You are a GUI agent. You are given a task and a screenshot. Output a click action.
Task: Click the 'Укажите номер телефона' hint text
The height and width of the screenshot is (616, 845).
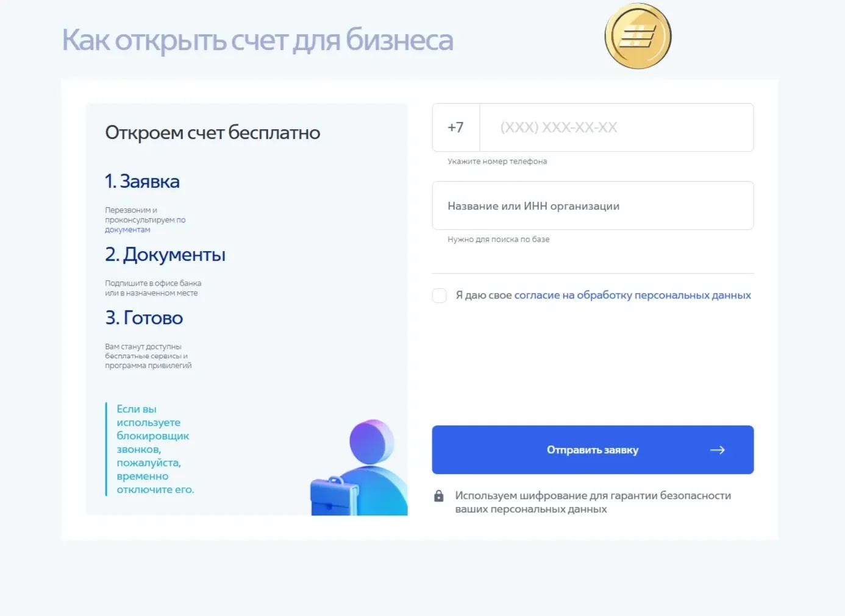click(x=497, y=161)
